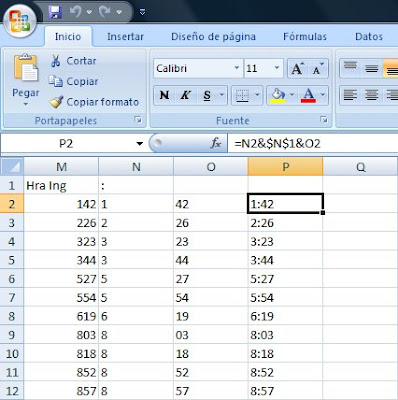Viewport: 398px width, 400px height.
Task: Select column Q header
Action: pyautogui.click(x=361, y=167)
